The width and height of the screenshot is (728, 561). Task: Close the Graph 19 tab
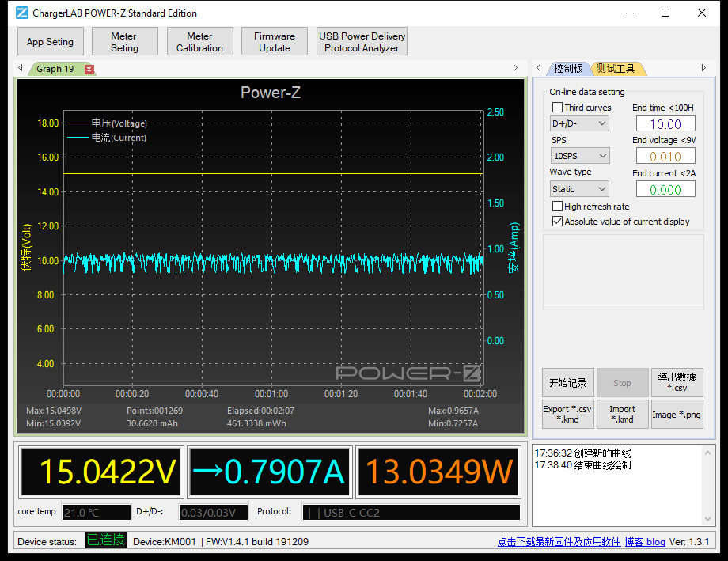[x=89, y=69]
